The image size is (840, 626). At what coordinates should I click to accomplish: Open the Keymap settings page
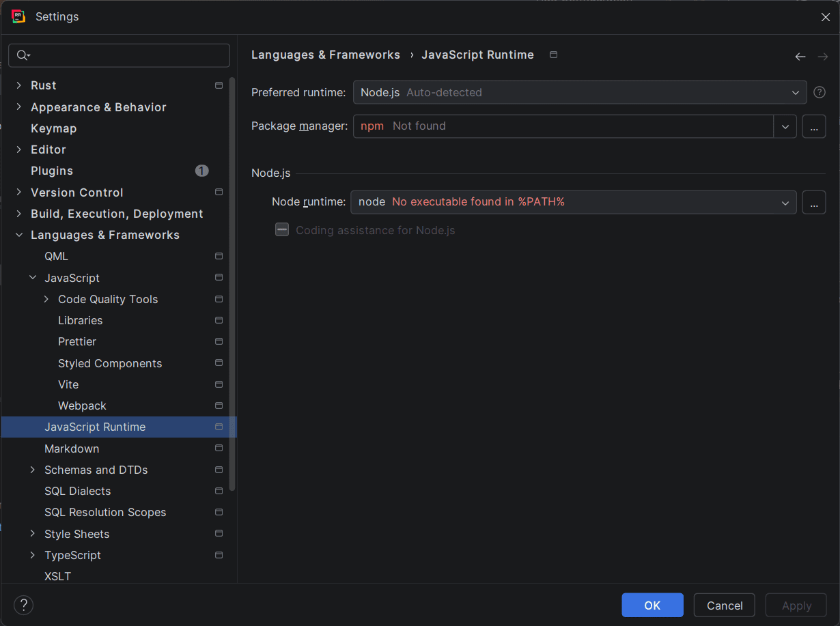(53, 128)
